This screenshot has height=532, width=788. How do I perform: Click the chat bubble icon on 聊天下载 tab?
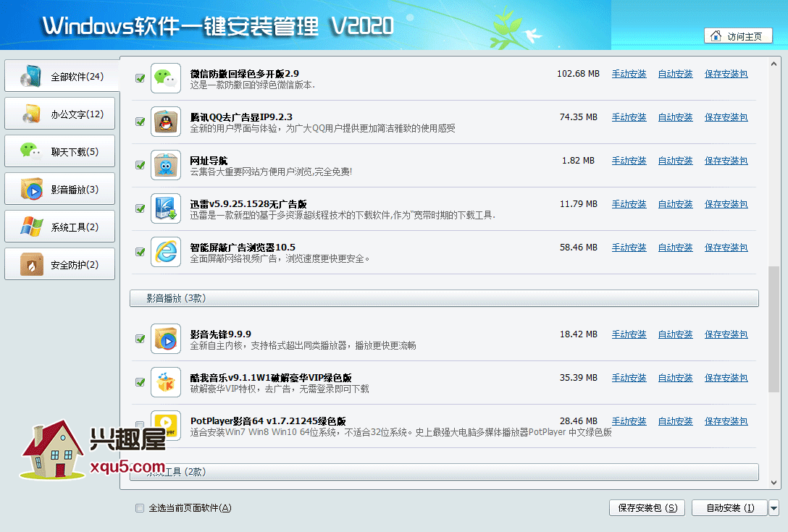(31, 151)
